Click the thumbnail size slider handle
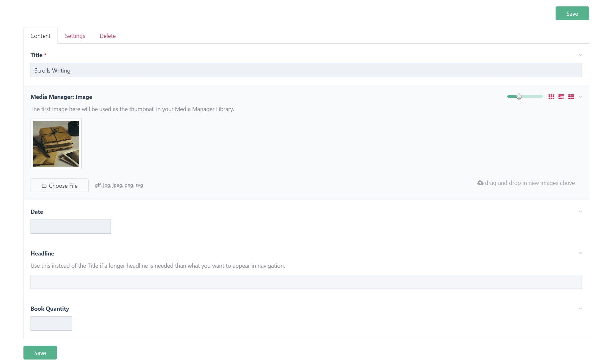 coord(519,96)
